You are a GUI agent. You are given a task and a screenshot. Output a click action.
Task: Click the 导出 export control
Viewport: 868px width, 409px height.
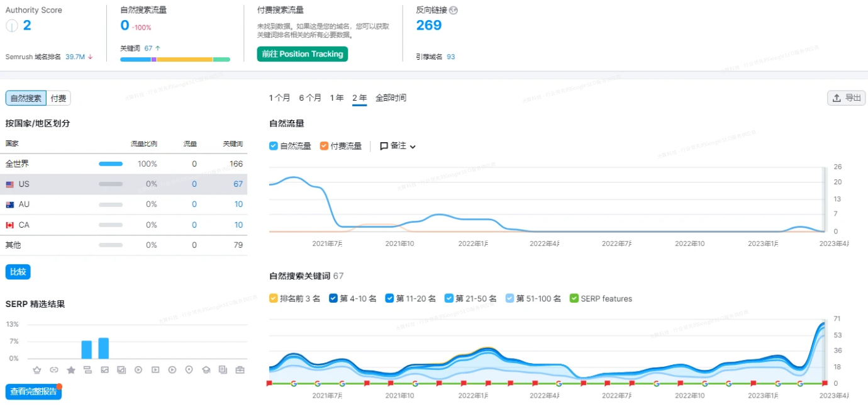[846, 98]
